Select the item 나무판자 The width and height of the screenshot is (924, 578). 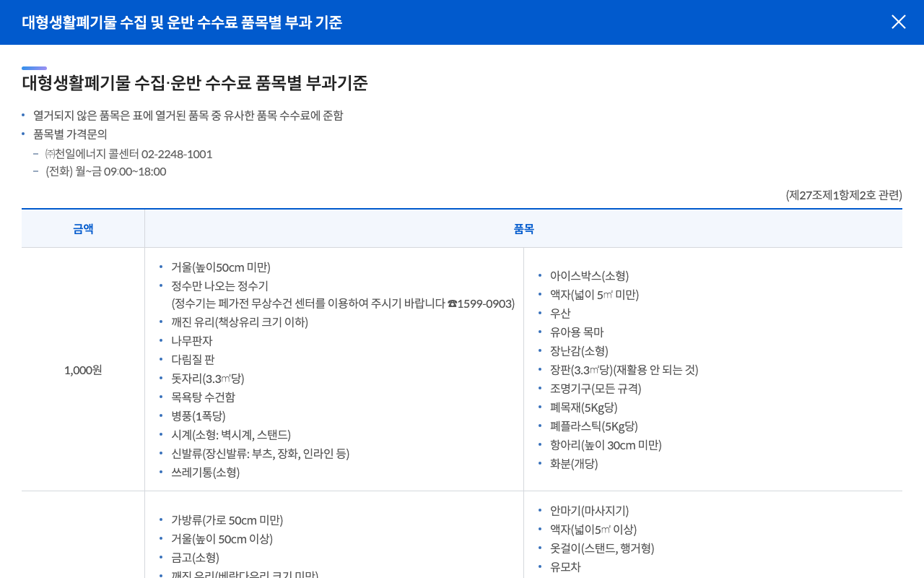[x=192, y=341]
